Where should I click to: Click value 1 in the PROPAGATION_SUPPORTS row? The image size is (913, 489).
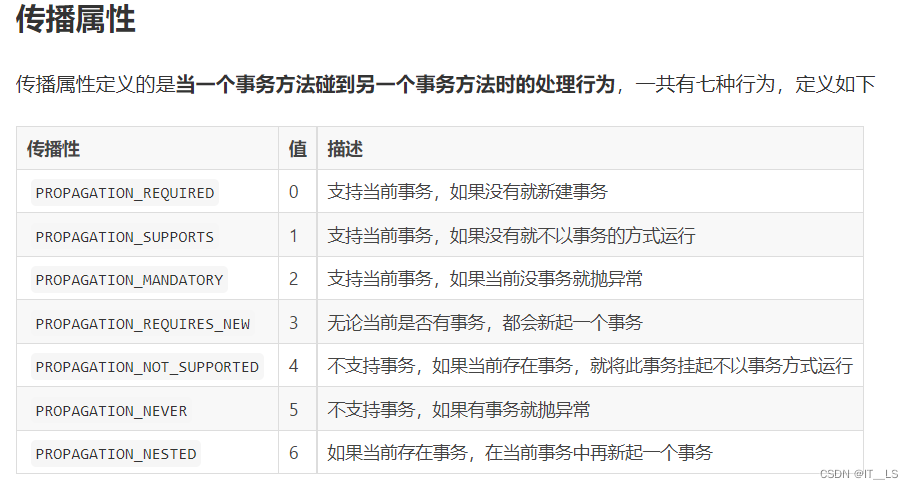pos(293,236)
